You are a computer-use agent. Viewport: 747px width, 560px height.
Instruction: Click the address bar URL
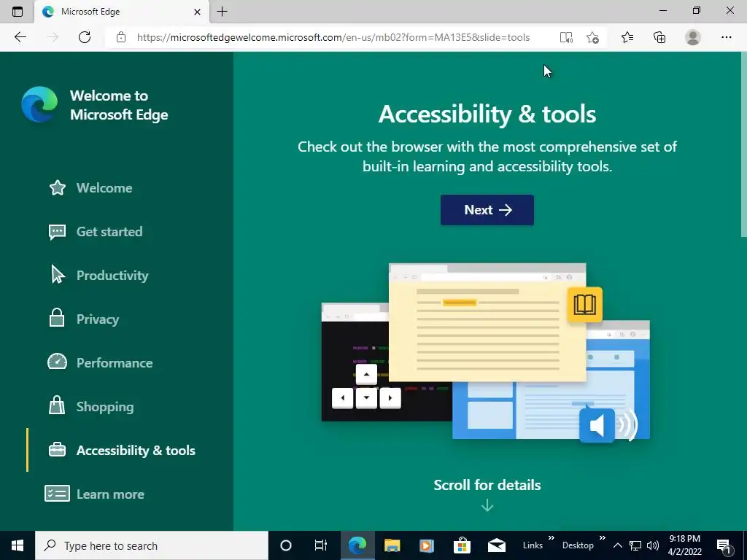click(x=333, y=37)
